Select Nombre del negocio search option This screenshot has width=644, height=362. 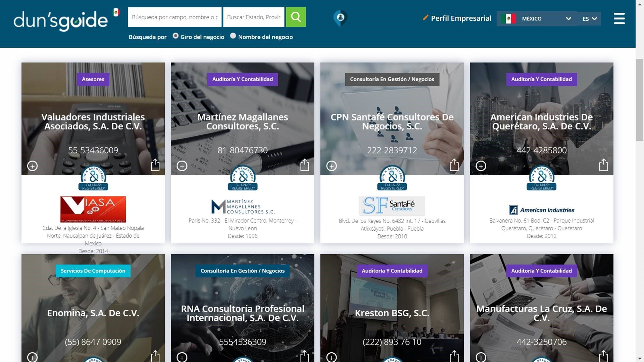[x=233, y=36]
